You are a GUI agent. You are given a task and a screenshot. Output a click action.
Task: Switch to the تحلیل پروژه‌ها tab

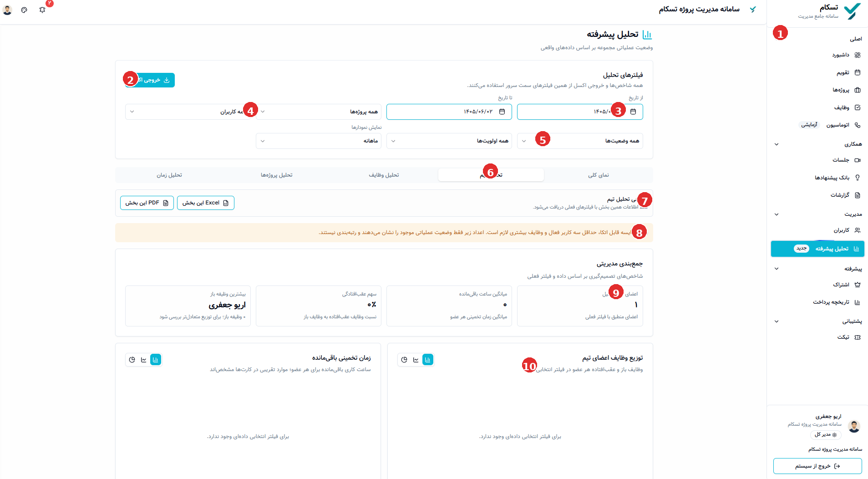(276, 175)
